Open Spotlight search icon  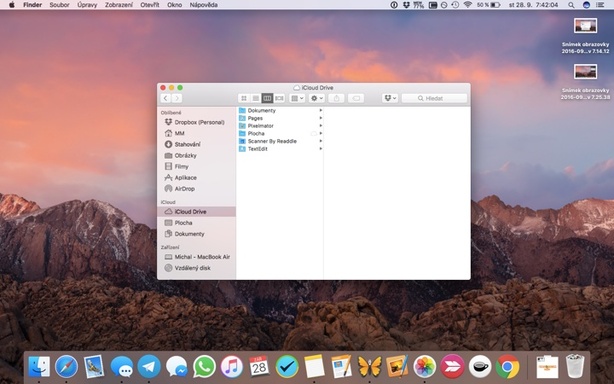(571, 5)
